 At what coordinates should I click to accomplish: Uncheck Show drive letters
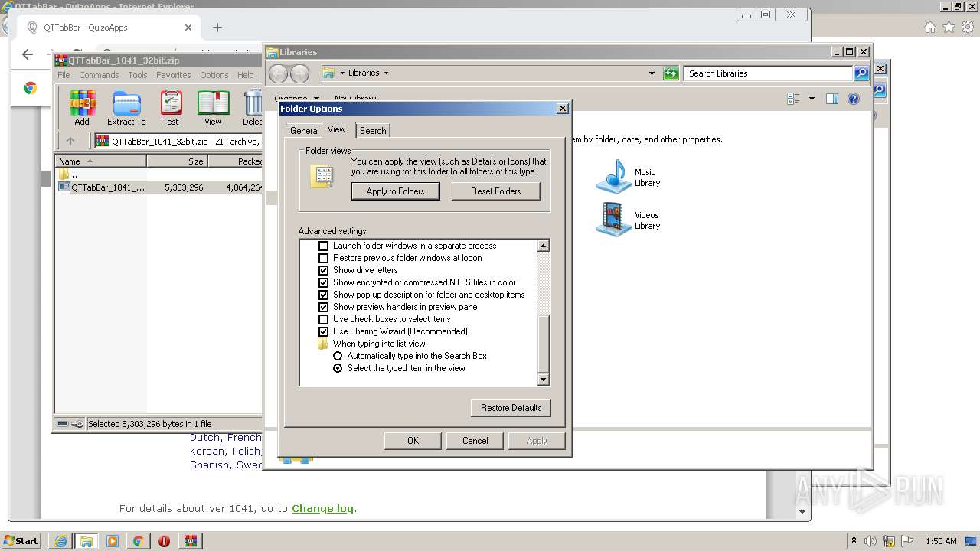(x=323, y=270)
